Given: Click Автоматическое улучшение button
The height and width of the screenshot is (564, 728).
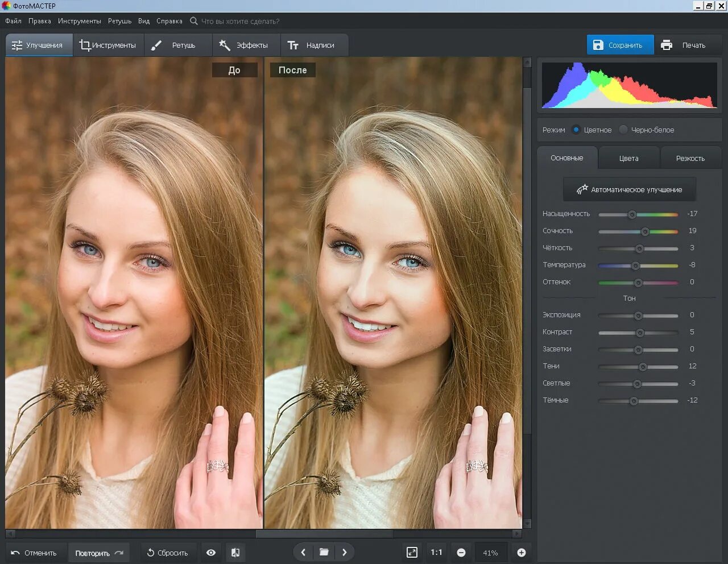Looking at the screenshot, I should coord(629,189).
